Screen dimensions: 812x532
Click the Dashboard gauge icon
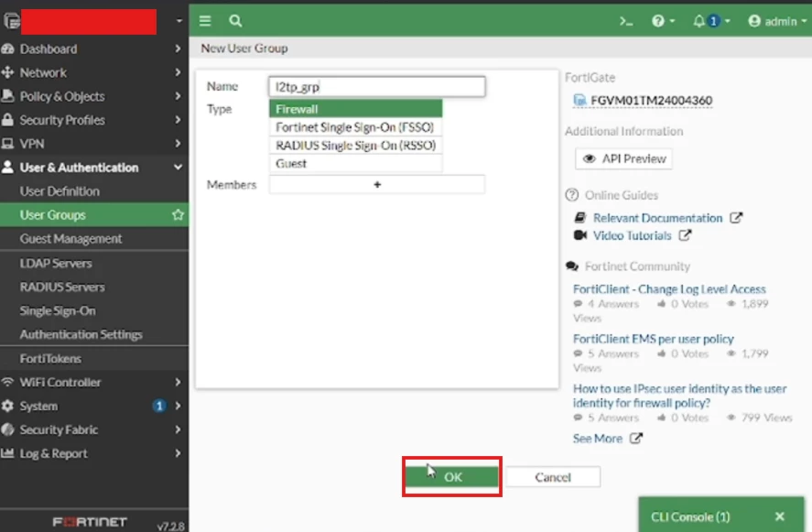click(7, 49)
